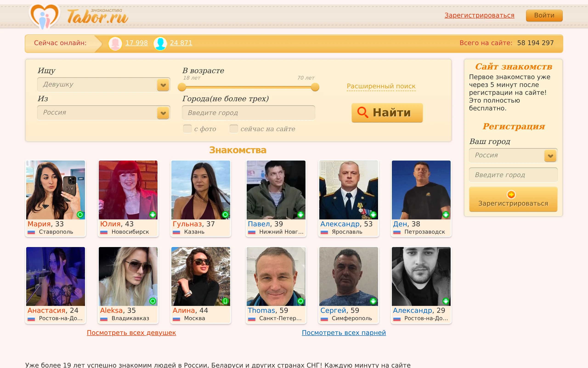Click the 24 871 men online count
Viewport: 588px width, 368px height.
pos(181,43)
